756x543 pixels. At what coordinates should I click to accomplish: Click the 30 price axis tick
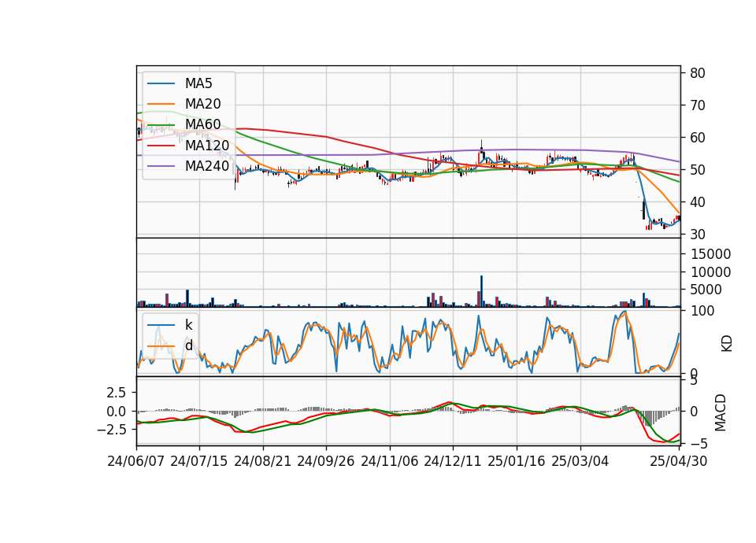coord(698,235)
